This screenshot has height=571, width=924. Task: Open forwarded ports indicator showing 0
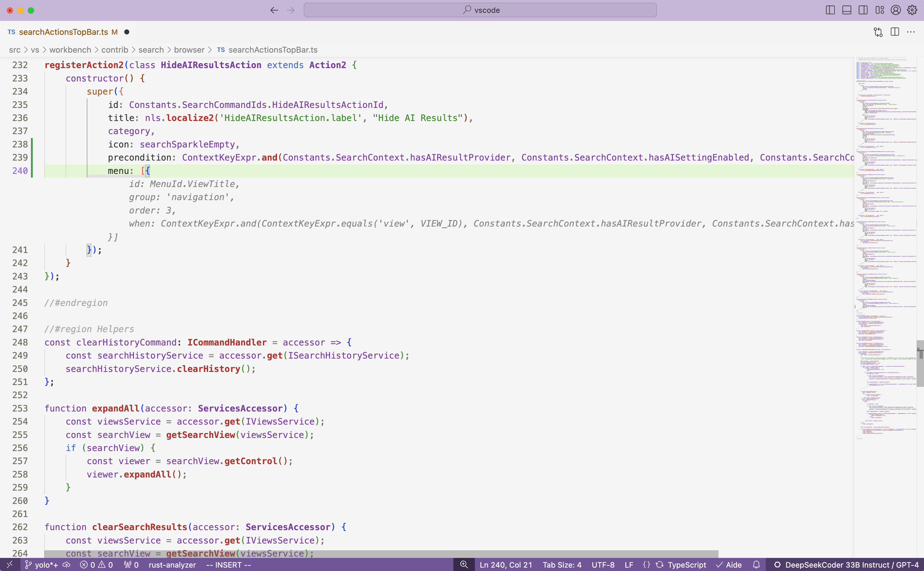tap(132, 564)
